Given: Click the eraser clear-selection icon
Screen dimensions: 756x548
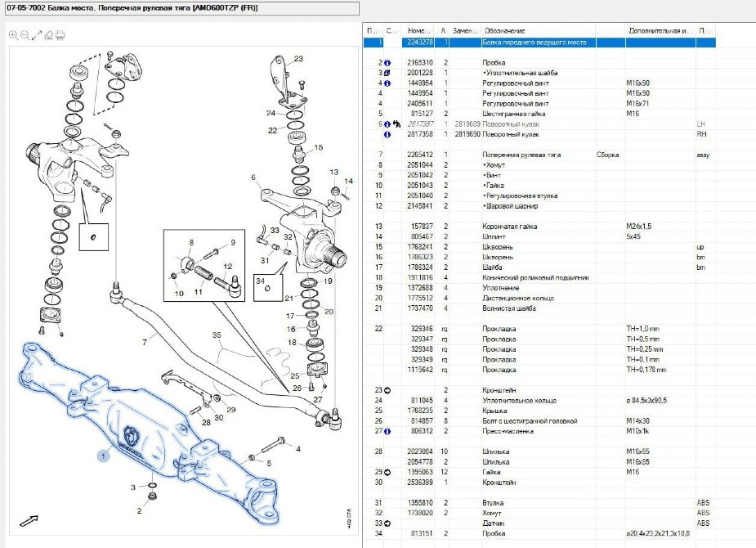Looking at the screenshot, I should tap(49, 35).
